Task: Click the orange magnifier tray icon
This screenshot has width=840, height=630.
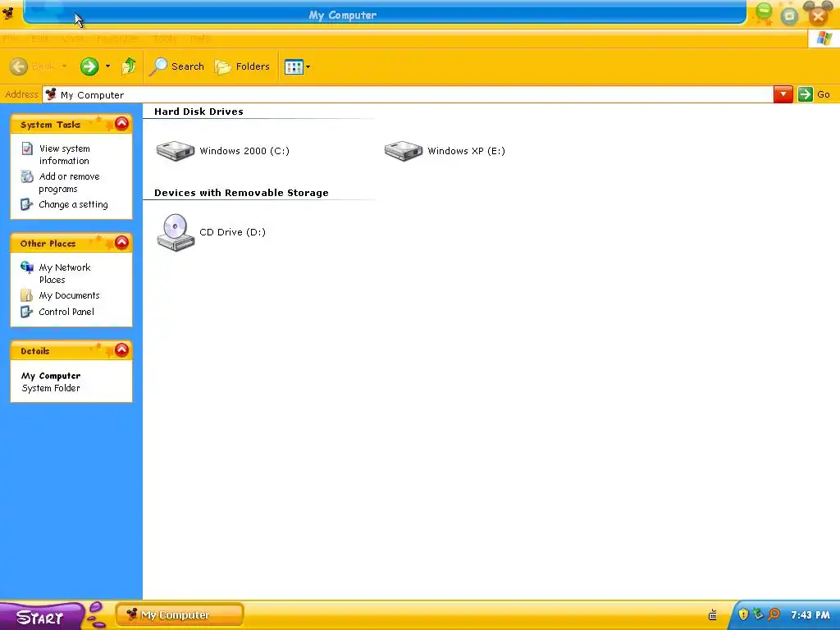Action: click(774, 614)
